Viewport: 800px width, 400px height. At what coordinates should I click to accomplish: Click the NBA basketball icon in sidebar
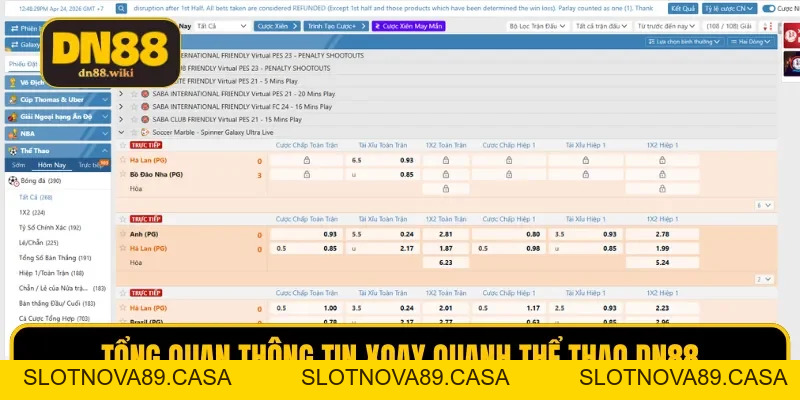13,134
